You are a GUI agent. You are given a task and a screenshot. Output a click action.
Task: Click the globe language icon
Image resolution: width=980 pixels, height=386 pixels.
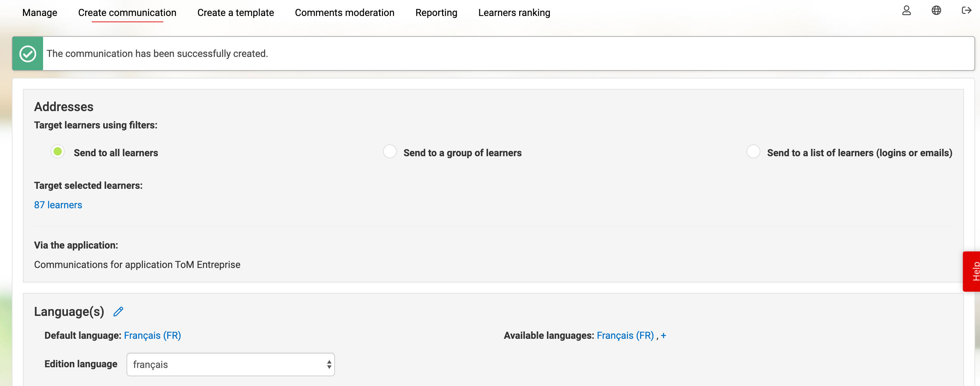tap(936, 11)
